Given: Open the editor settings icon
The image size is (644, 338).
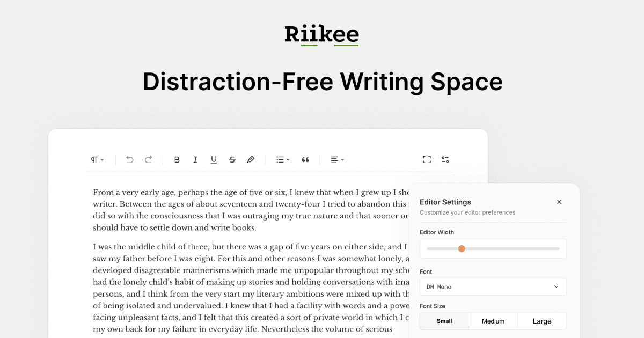Looking at the screenshot, I should 445,159.
